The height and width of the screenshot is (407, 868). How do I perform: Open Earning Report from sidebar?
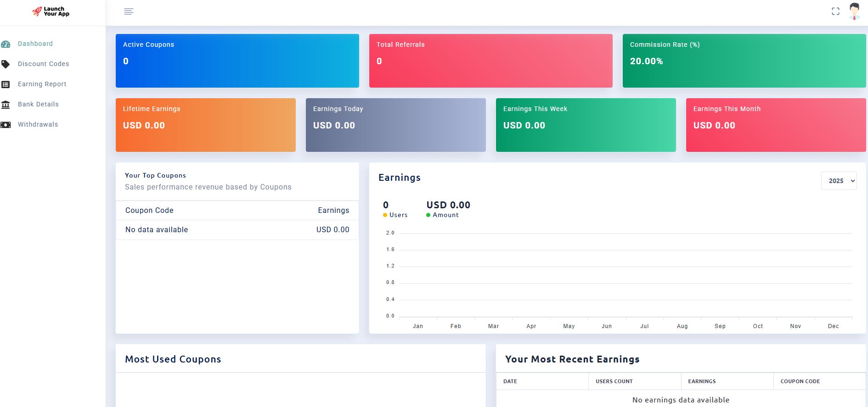click(42, 84)
